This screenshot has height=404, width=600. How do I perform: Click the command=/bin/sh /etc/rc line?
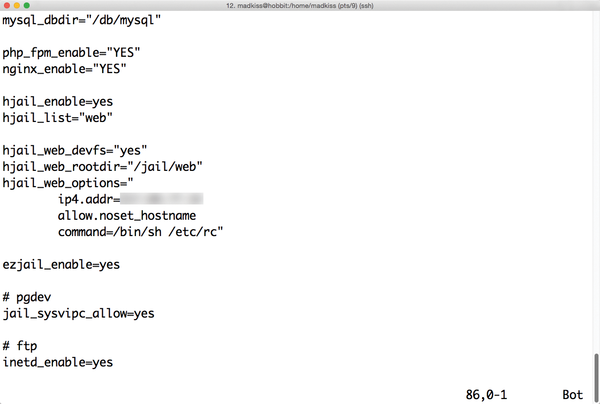coord(140,232)
